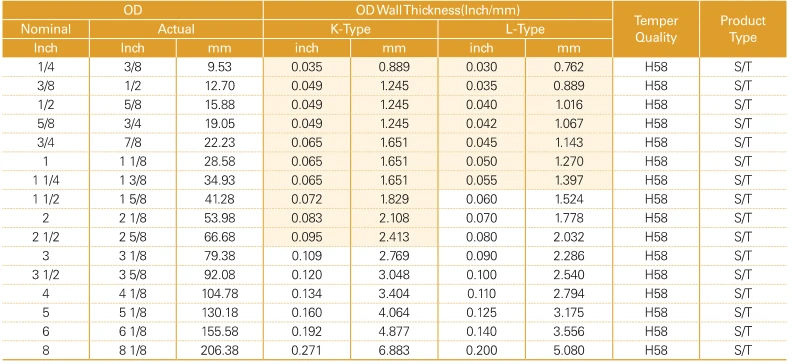
Task: Click the Actual column header
Action: coord(176,29)
